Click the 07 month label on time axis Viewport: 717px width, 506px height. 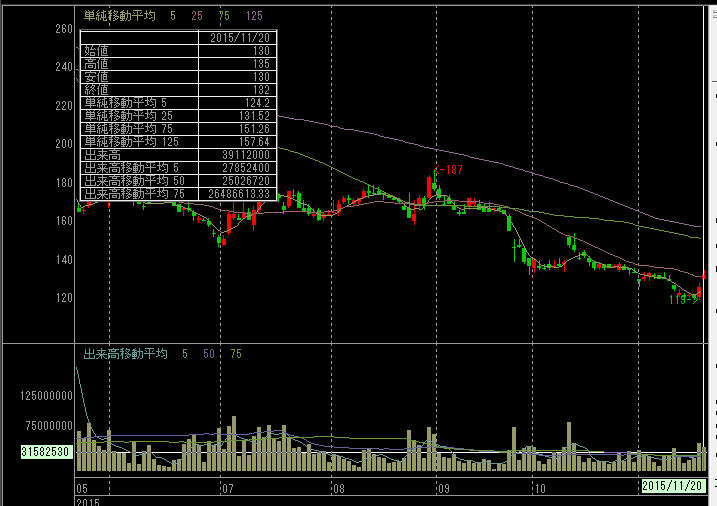[228, 489]
